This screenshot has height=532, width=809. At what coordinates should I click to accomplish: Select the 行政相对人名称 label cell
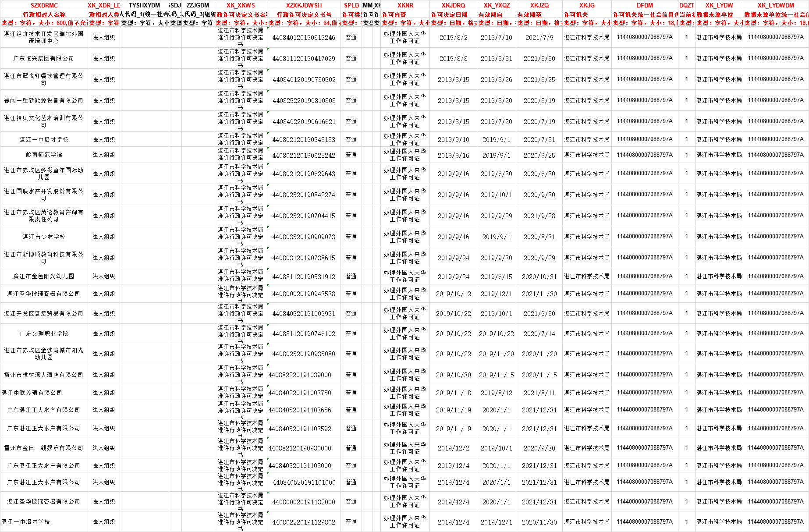coord(44,14)
